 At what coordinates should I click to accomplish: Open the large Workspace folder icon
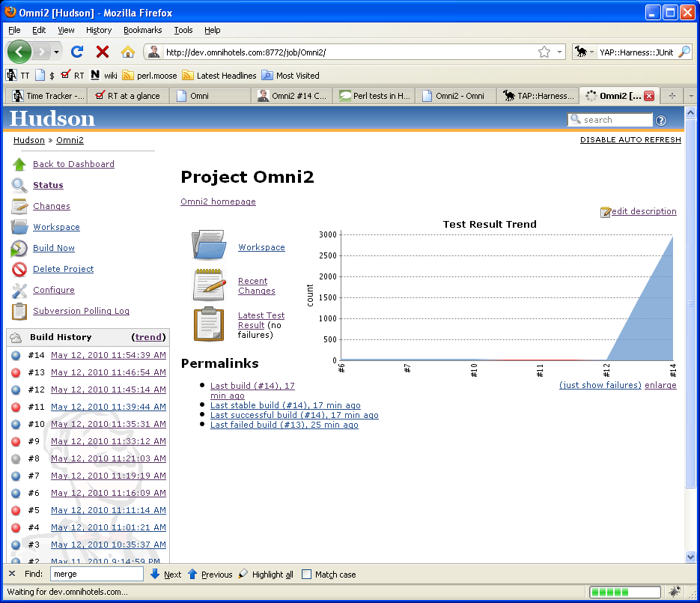pyautogui.click(x=209, y=245)
